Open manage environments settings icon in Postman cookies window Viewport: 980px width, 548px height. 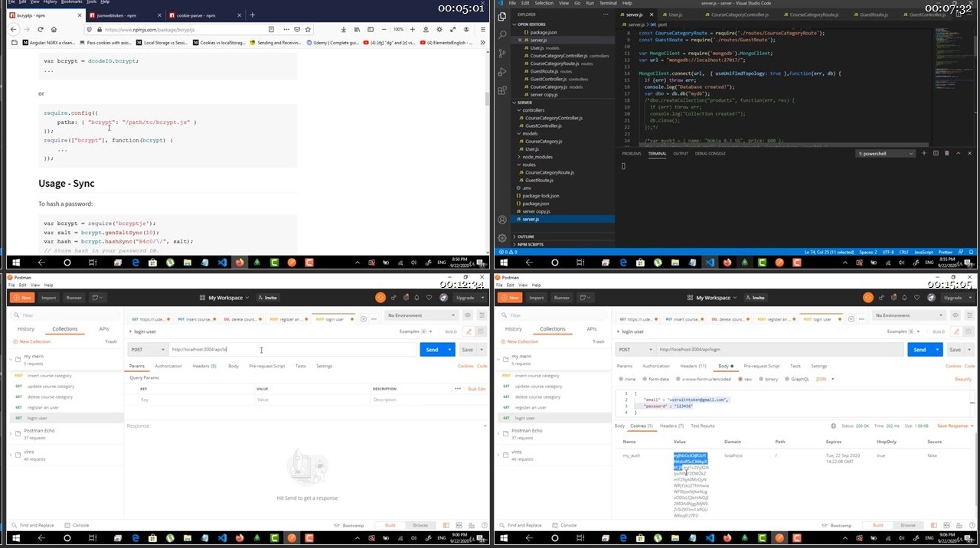[x=970, y=315]
